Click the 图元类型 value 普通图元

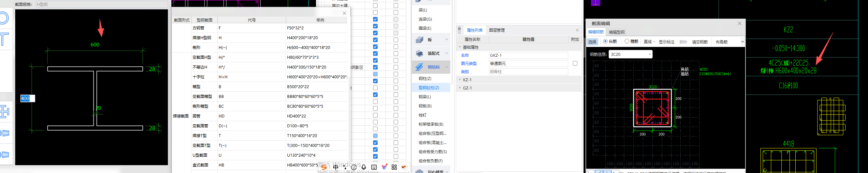point(528,64)
